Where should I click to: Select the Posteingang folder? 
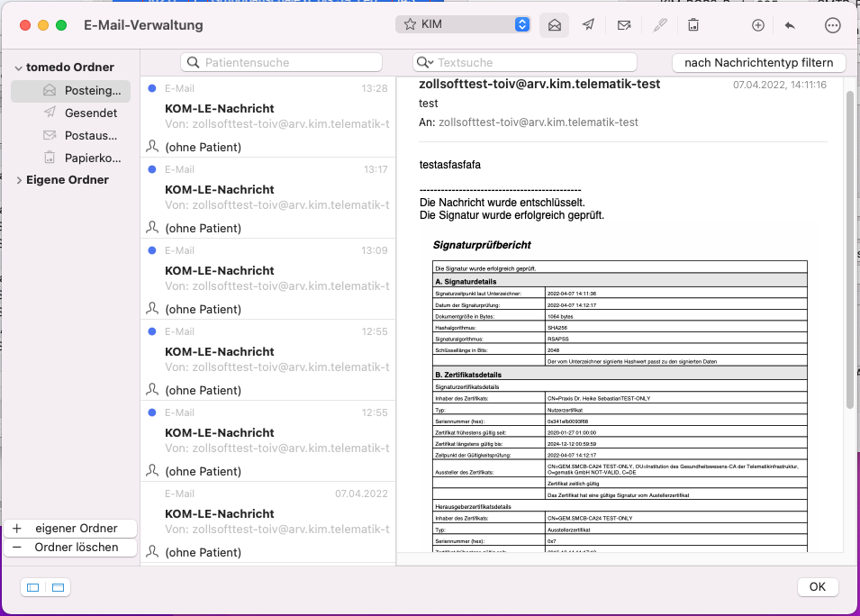[71, 90]
